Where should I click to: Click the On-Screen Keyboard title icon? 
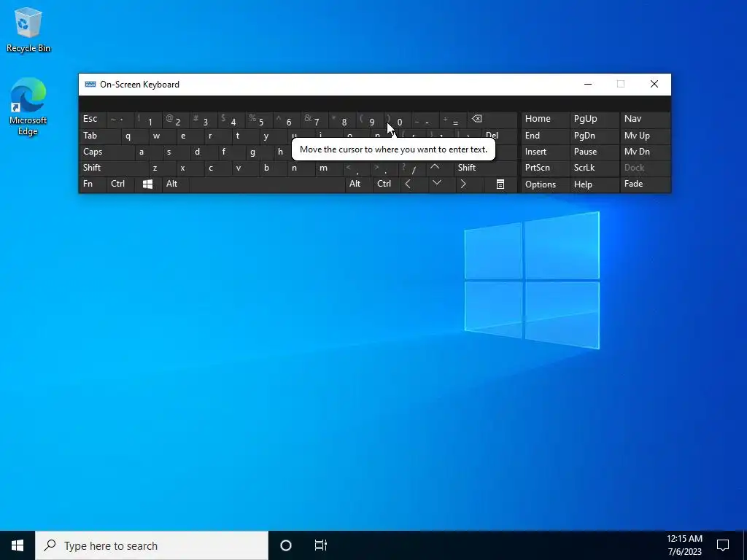point(90,85)
